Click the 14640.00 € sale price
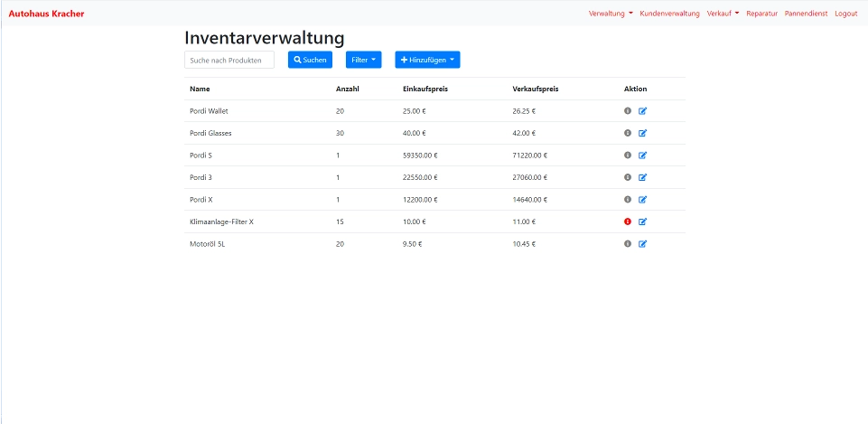This screenshot has height=424, width=868. [530, 199]
